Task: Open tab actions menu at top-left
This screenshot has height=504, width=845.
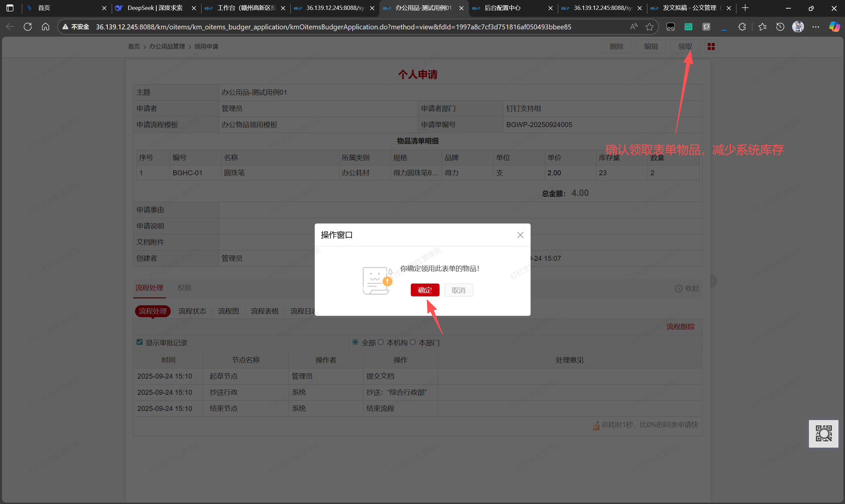Action: tap(10, 8)
